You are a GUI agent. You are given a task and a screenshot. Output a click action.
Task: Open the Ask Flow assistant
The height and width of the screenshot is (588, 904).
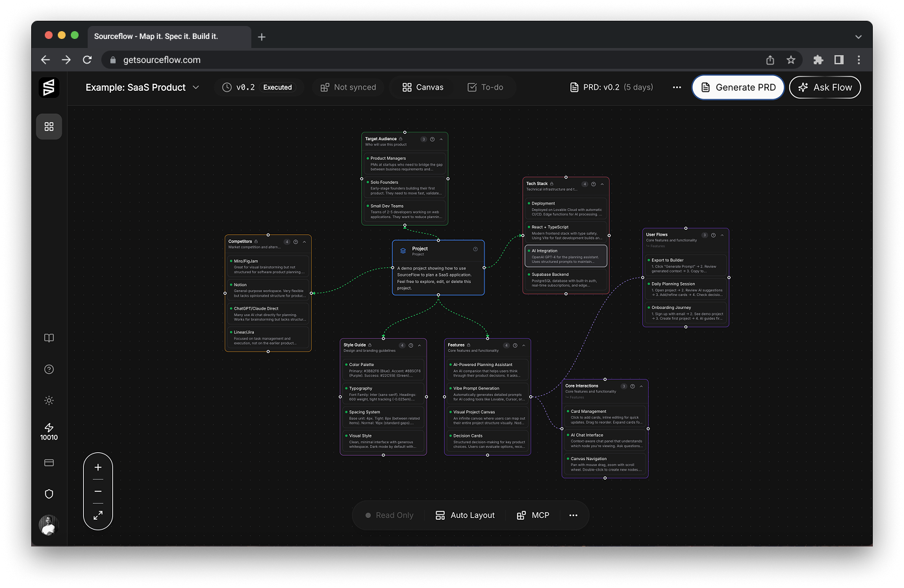825,88
